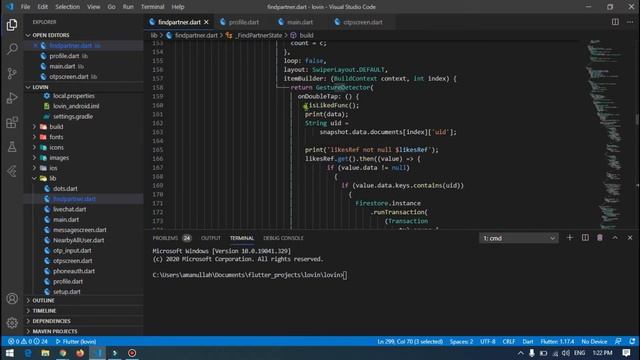Show the DEBUG CONSOLE panel tab
Image resolution: width=640 pixels, height=360 pixels.
(x=283, y=238)
